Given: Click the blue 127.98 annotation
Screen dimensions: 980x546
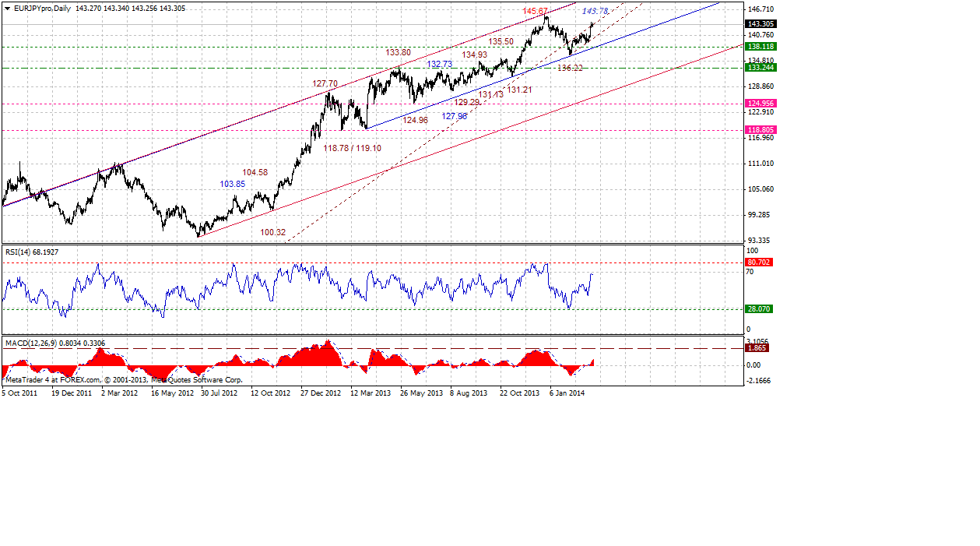Looking at the screenshot, I should (455, 116).
